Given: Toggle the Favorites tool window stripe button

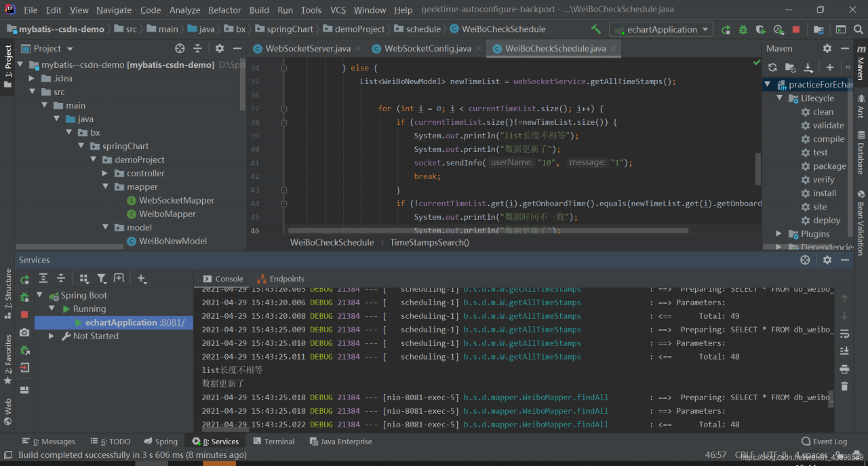Looking at the screenshot, I should (7, 360).
